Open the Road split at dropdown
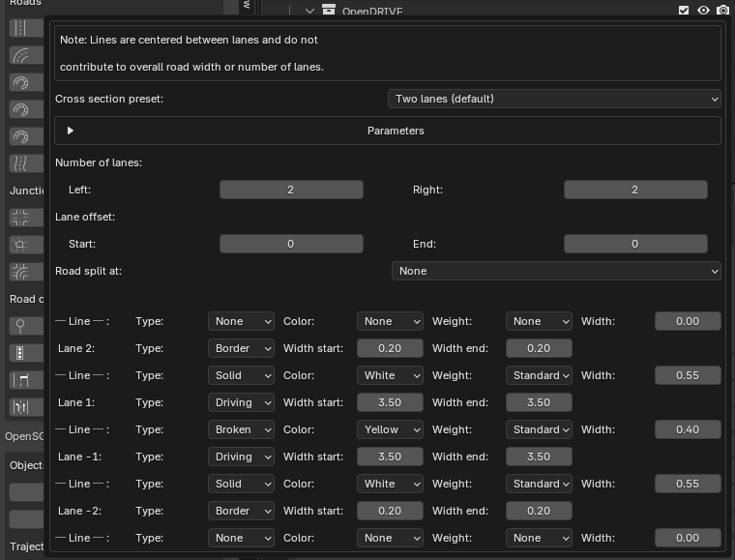 [x=556, y=272]
